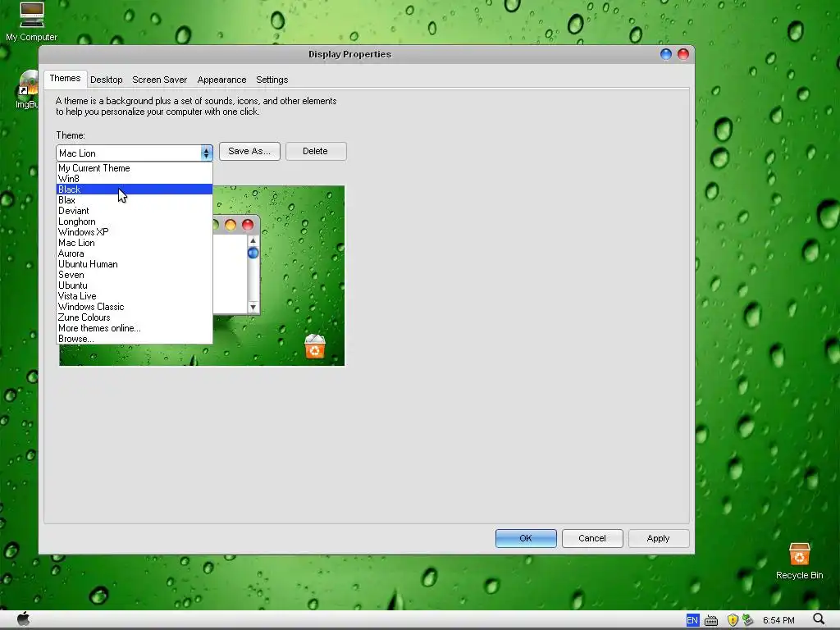Close Display Properties with red orb

683,54
